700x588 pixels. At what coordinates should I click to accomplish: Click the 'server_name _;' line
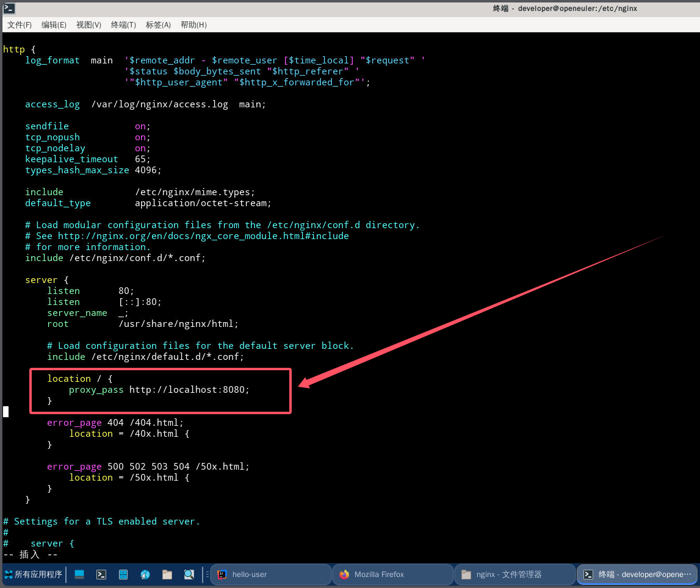point(88,313)
